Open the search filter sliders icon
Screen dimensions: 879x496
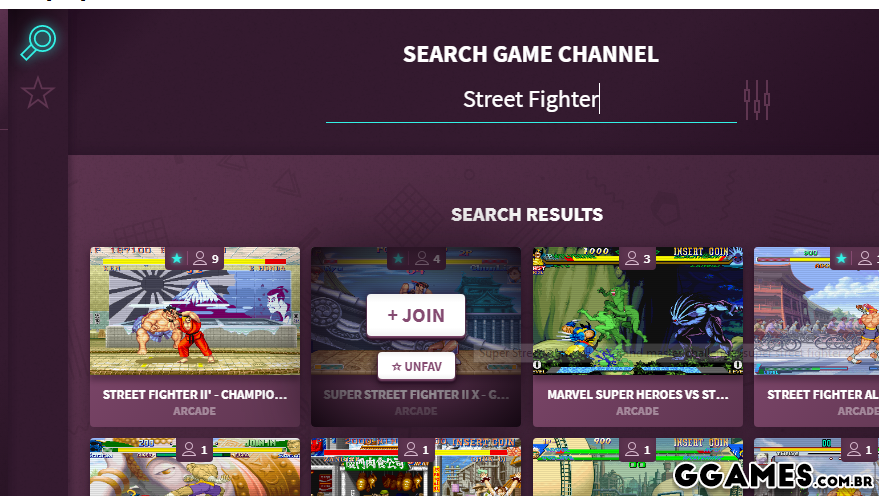click(757, 100)
